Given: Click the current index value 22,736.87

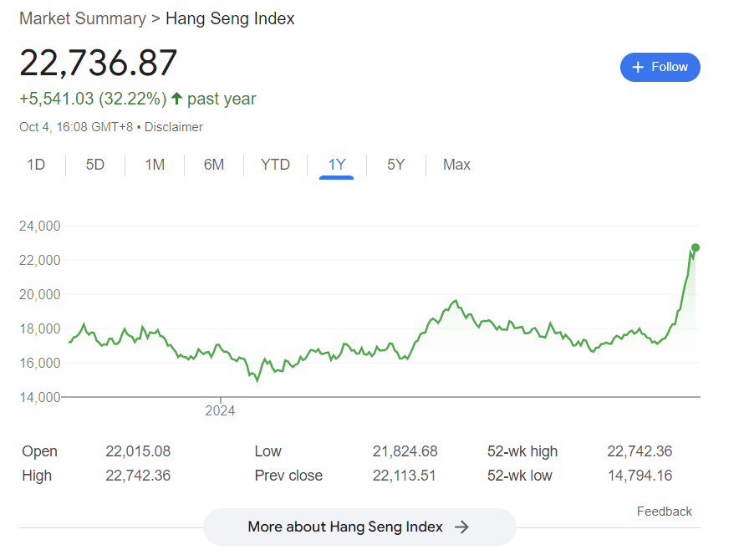Looking at the screenshot, I should tap(98, 63).
